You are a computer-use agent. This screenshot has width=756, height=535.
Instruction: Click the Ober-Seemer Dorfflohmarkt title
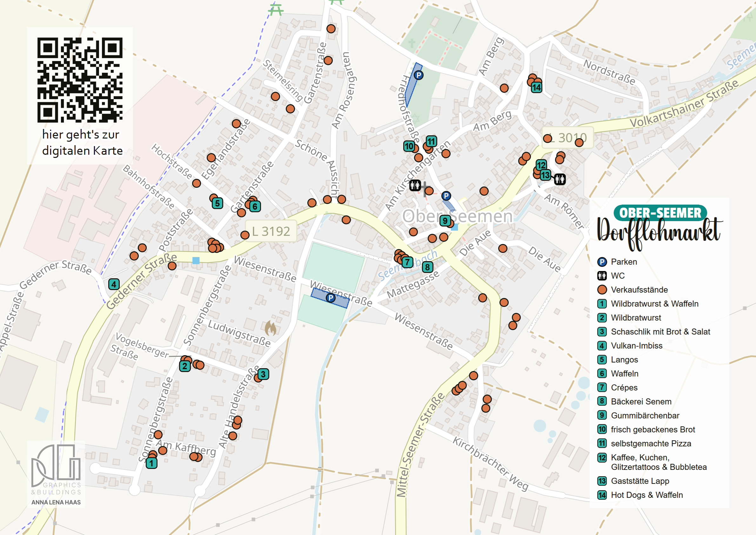point(659,227)
